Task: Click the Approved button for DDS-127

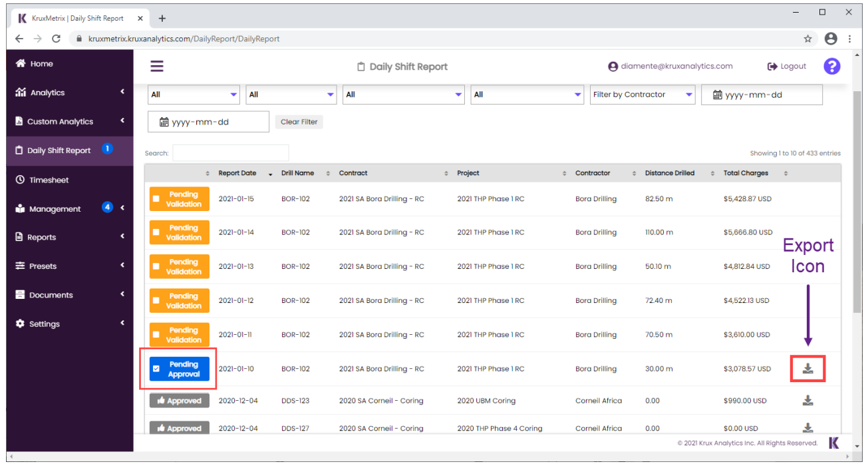Action: [180, 428]
